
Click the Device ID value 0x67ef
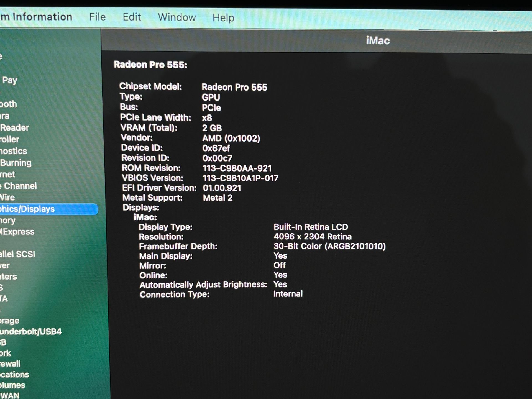[x=216, y=148]
